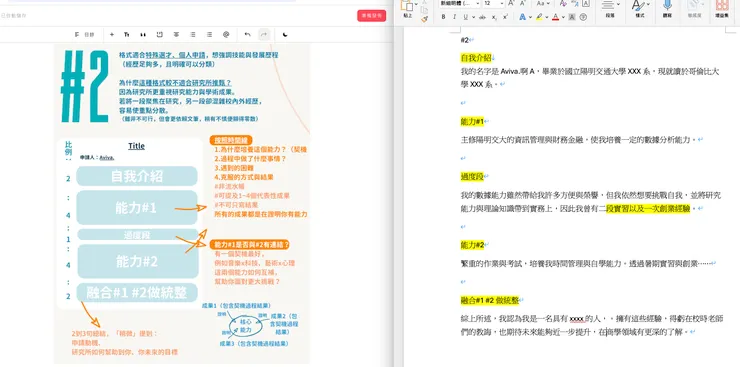Toggle Superscript formatting
This screenshot has width=740, height=367.
point(505,17)
